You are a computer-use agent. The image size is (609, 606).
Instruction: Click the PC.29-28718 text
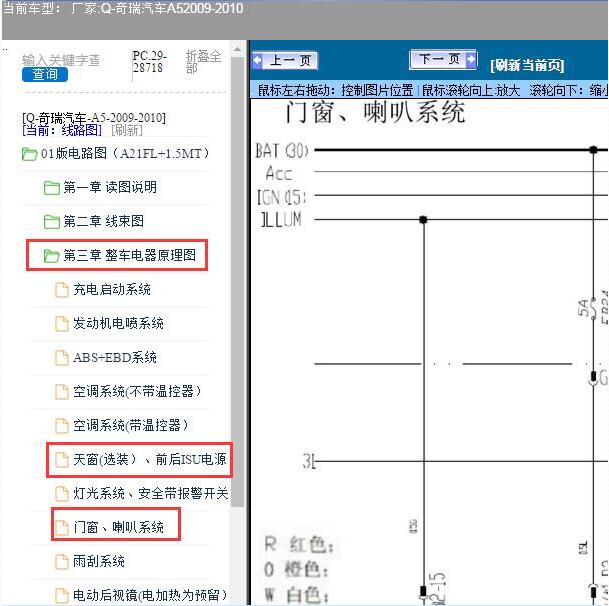coord(150,62)
